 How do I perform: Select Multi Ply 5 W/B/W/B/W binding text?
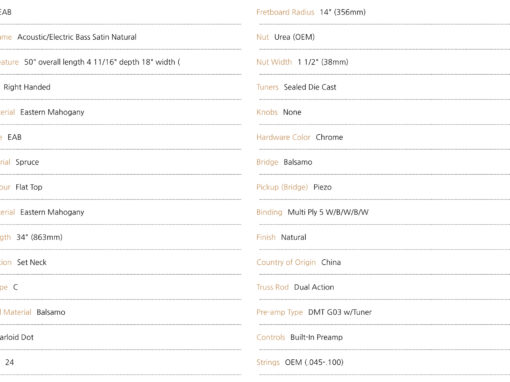tap(328, 212)
